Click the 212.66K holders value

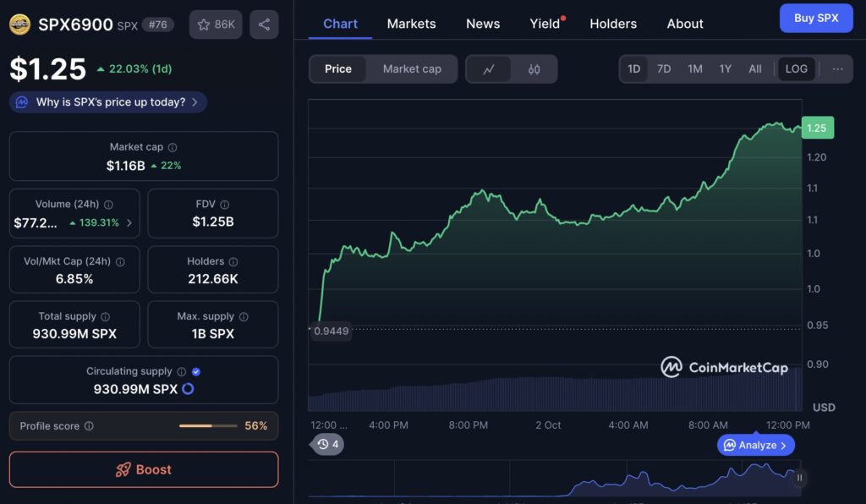pos(212,279)
